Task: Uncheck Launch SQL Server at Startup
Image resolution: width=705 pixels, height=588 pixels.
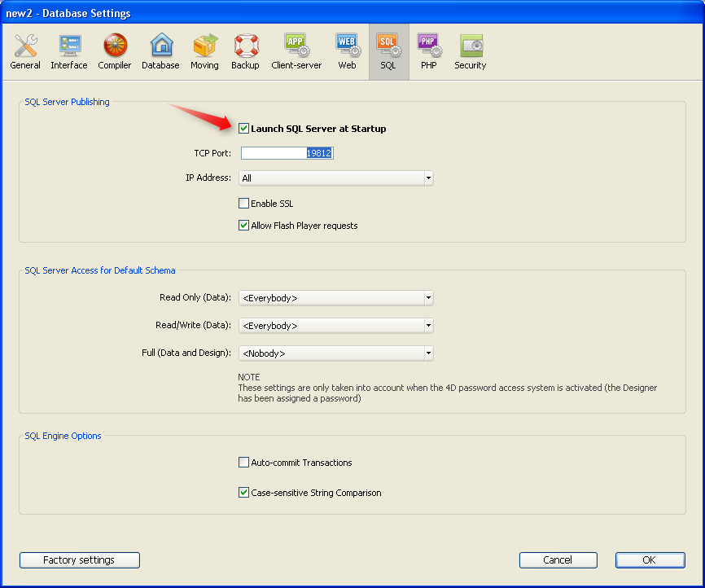Action: (x=244, y=129)
